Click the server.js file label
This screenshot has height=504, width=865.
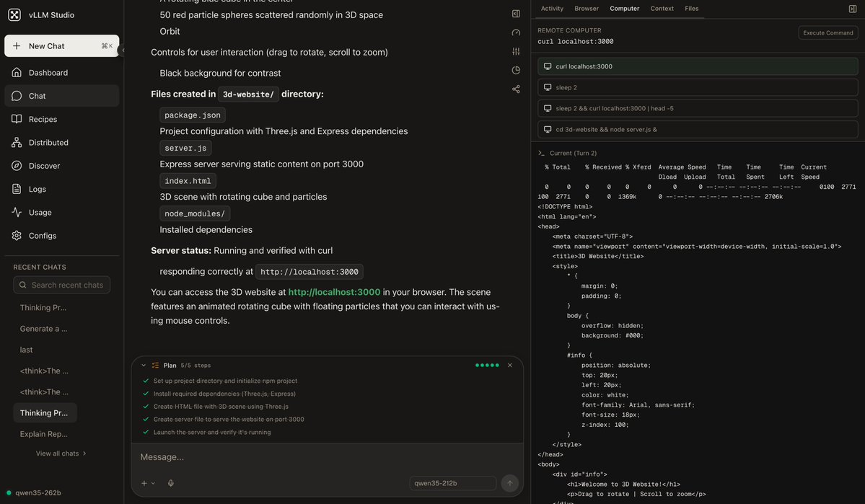[185, 148]
